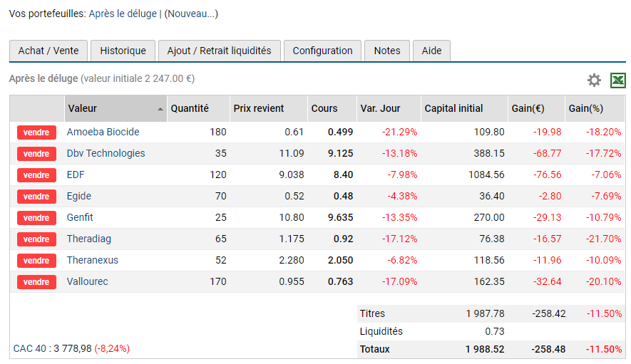Create a portfolio via (Nouveau...) link
The width and height of the screenshot is (631, 364).
pos(191,14)
